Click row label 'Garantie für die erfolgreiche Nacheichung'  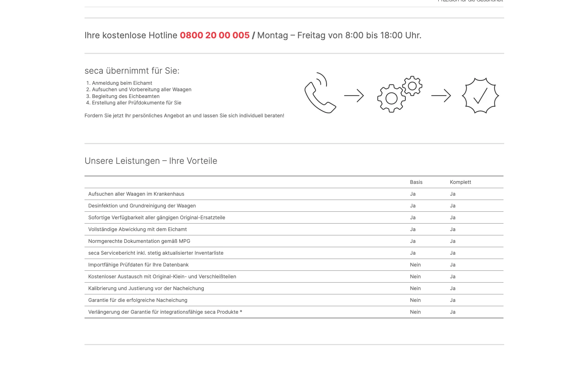pos(138,300)
